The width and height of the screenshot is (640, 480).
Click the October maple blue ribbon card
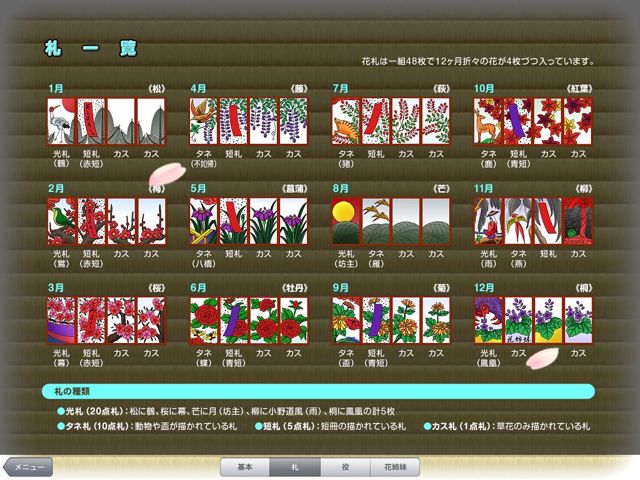point(518,121)
